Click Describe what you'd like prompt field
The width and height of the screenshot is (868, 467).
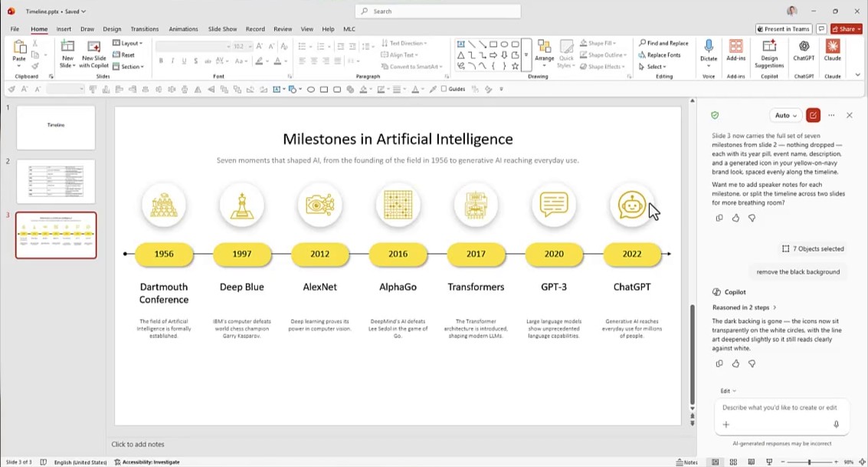(779, 408)
